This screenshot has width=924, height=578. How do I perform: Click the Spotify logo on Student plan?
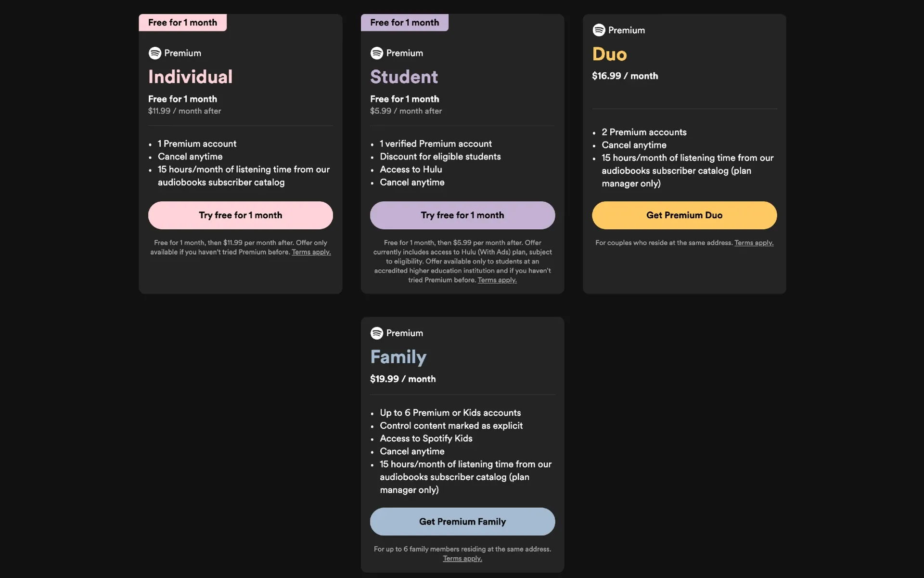pyautogui.click(x=377, y=53)
